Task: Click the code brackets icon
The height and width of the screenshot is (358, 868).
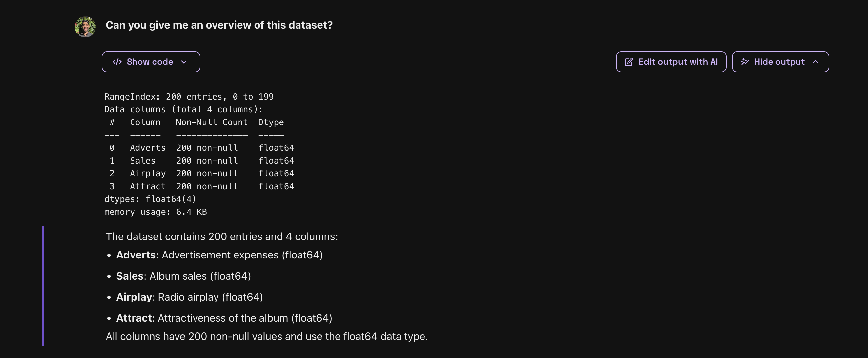Action: point(117,62)
